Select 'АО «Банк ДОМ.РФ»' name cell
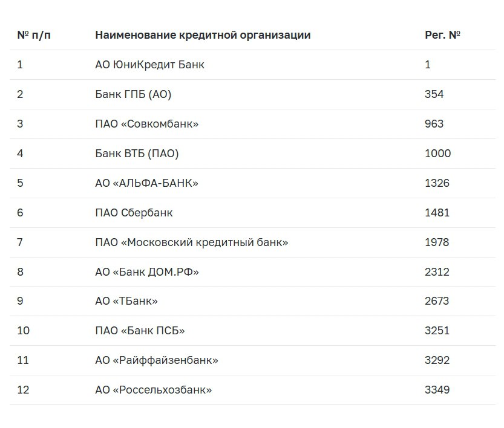This screenshot has height=428, width=504. point(146,272)
